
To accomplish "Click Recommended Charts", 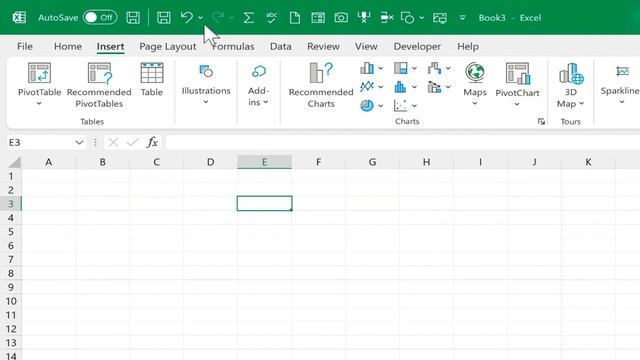I will point(321,85).
